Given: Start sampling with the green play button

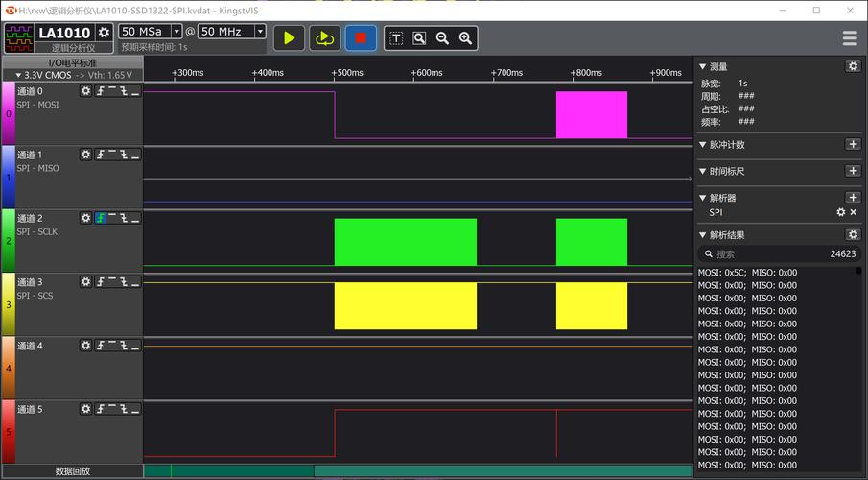Looking at the screenshot, I should [289, 38].
